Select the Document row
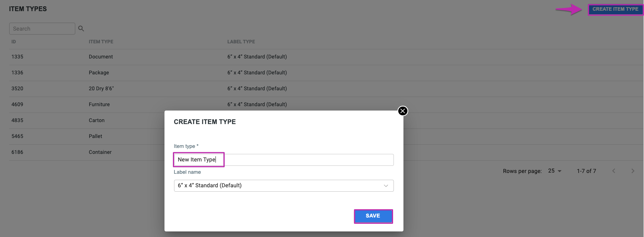Viewport: 644px width, 237px height. click(327, 57)
